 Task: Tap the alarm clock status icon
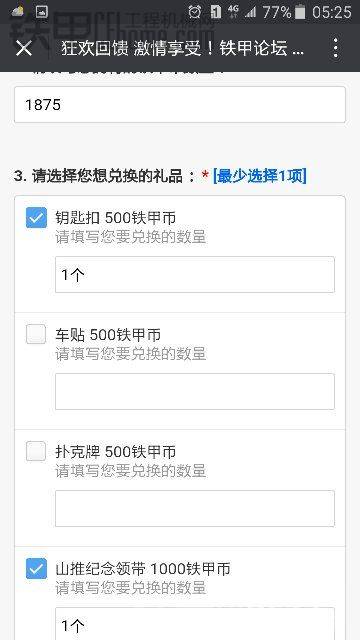[x=195, y=12]
